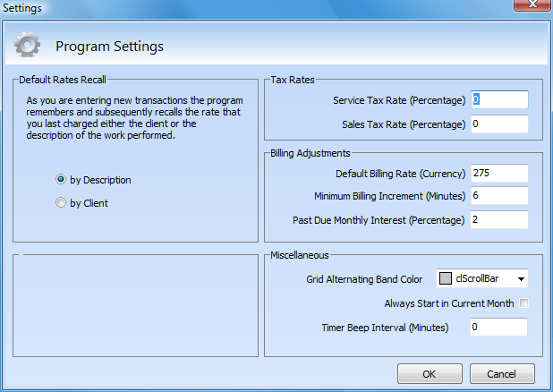This screenshot has height=392, width=553.
Task: Click the gray color swatch in band color combo
Action: tap(446, 279)
